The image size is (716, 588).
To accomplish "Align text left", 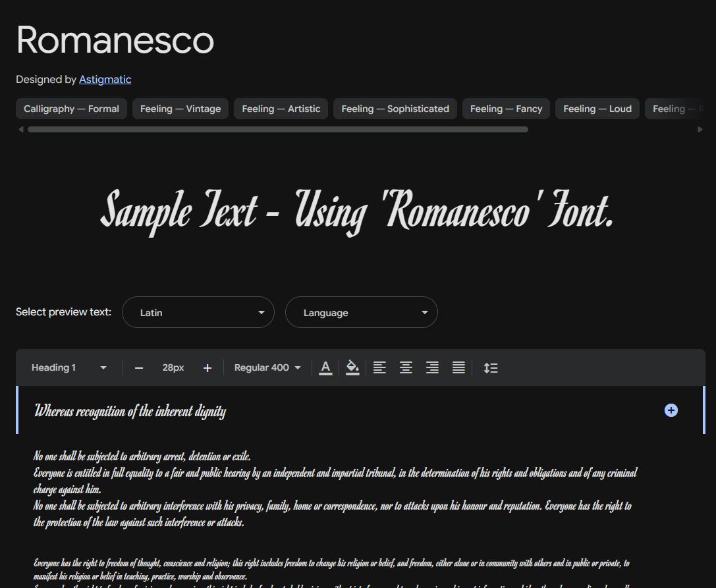I will (379, 367).
